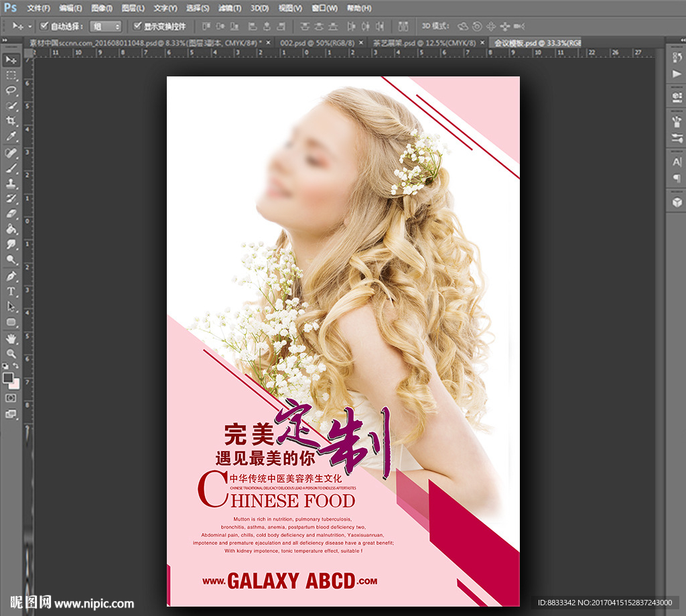686x616 pixels.
Task: Pick the Eyedropper tool
Action: point(11,137)
